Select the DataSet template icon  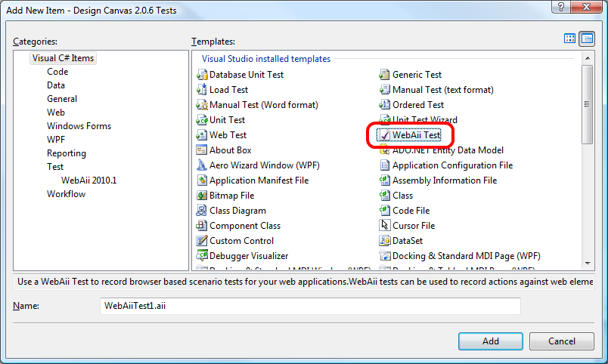[x=385, y=241]
